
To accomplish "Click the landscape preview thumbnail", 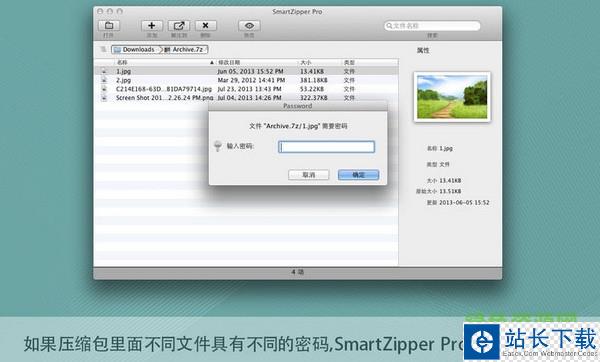I will tap(452, 97).
